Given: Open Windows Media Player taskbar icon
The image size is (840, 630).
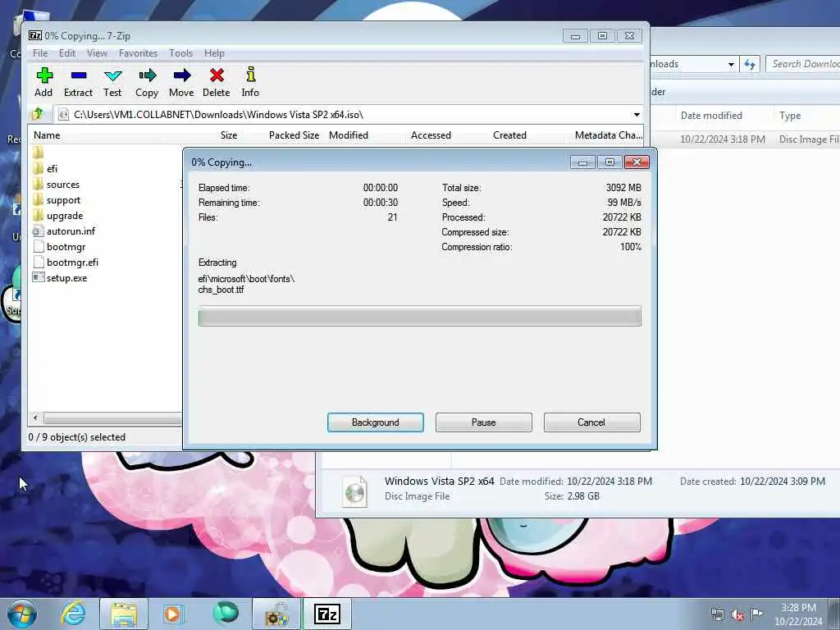Looking at the screenshot, I should point(174,614).
